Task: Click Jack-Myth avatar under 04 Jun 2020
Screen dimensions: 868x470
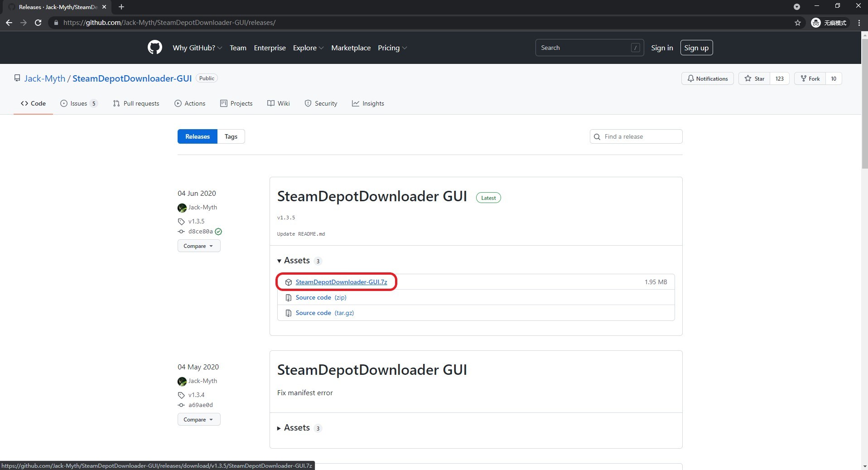Action: coord(182,208)
